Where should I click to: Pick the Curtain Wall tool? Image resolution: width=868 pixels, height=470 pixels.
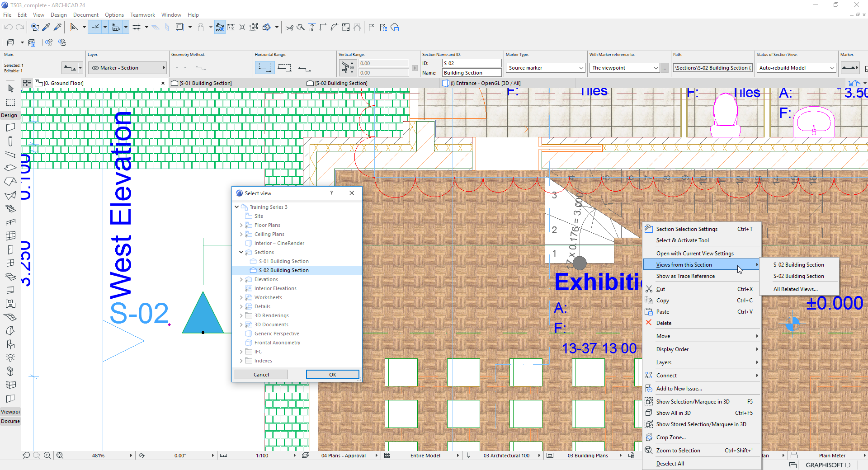[x=11, y=235]
